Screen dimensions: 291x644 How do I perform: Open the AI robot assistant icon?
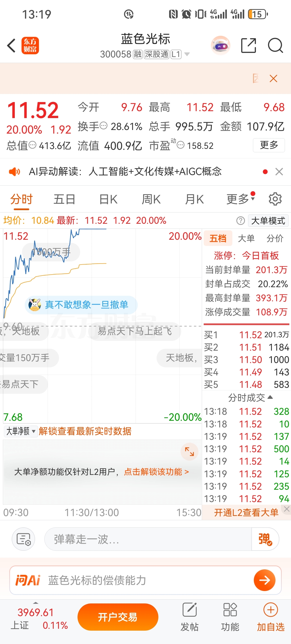(x=220, y=46)
